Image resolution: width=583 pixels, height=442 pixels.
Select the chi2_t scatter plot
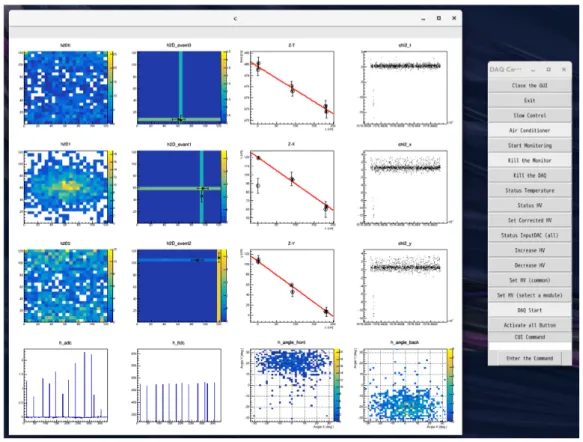coord(405,88)
